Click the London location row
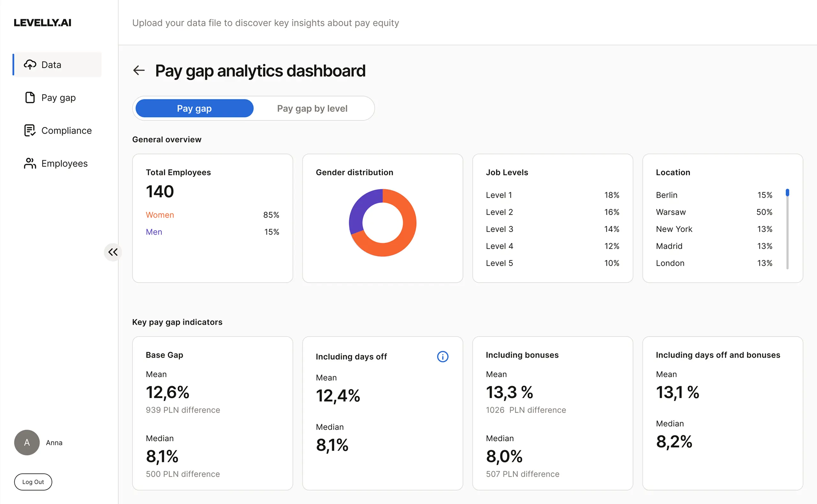 click(714, 263)
